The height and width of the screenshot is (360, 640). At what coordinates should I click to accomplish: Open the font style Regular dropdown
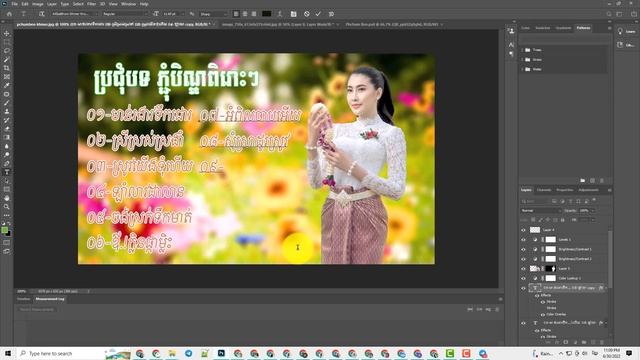tap(125, 14)
